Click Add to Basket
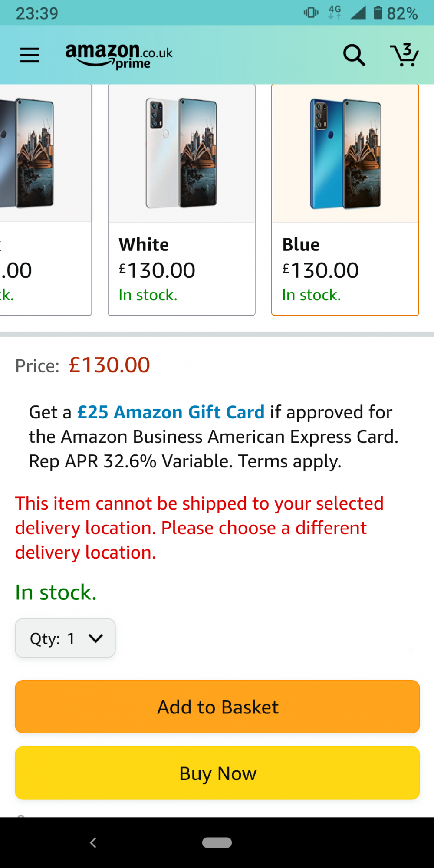 click(217, 707)
